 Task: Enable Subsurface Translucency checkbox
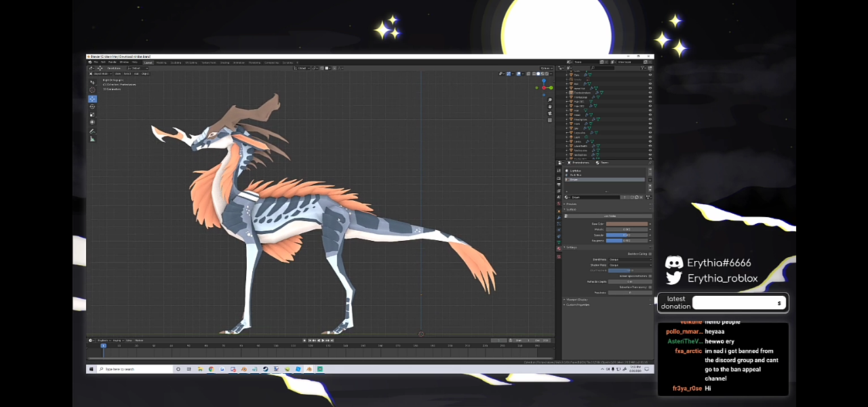pos(650,287)
